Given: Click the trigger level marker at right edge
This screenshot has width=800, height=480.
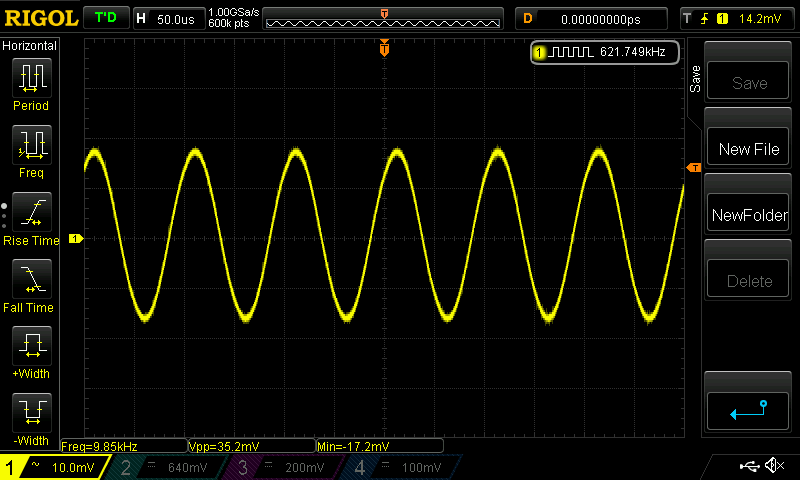Looking at the screenshot, I should coord(694,168).
